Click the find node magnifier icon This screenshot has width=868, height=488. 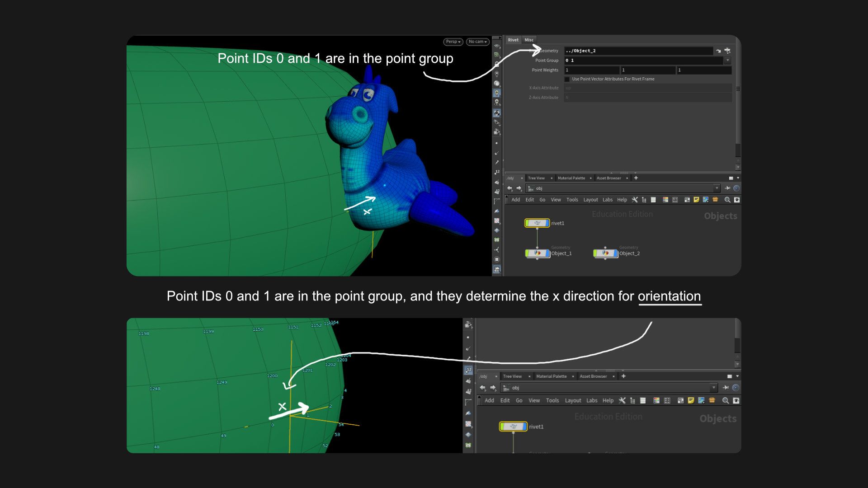point(727,200)
